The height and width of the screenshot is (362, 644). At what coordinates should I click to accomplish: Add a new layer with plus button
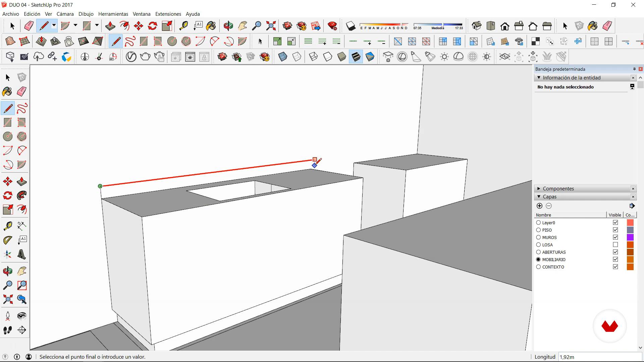tap(539, 206)
